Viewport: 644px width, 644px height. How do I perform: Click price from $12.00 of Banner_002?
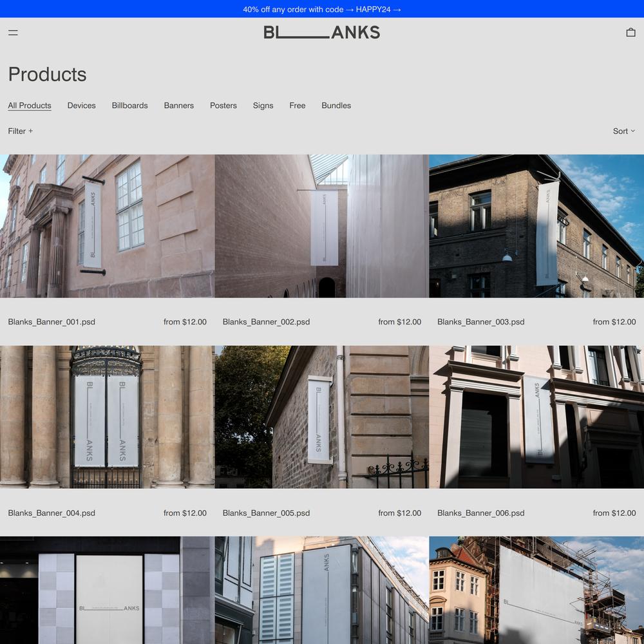pyautogui.click(x=400, y=322)
